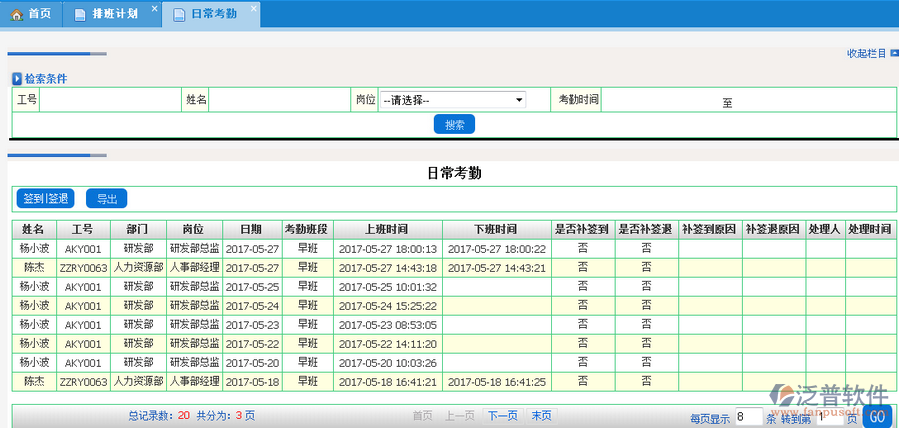
Task: Focus the 工号 input field
Action: coord(110,100)
